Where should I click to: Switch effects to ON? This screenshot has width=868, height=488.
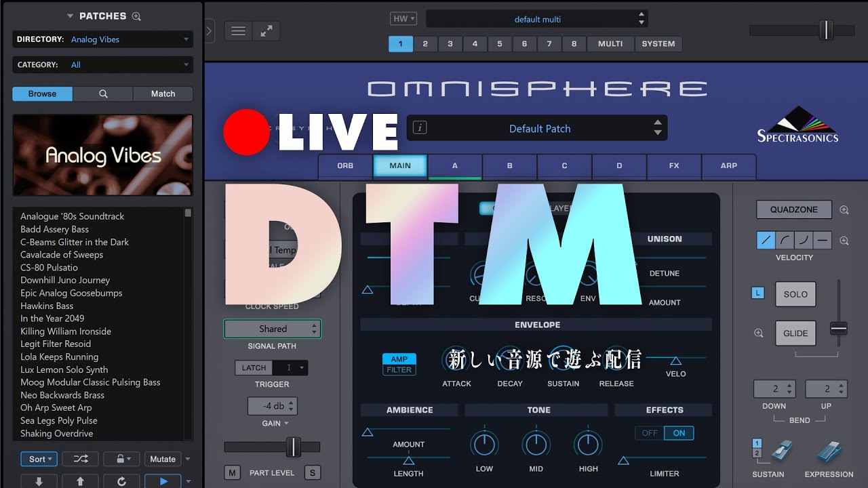(679, 433)
